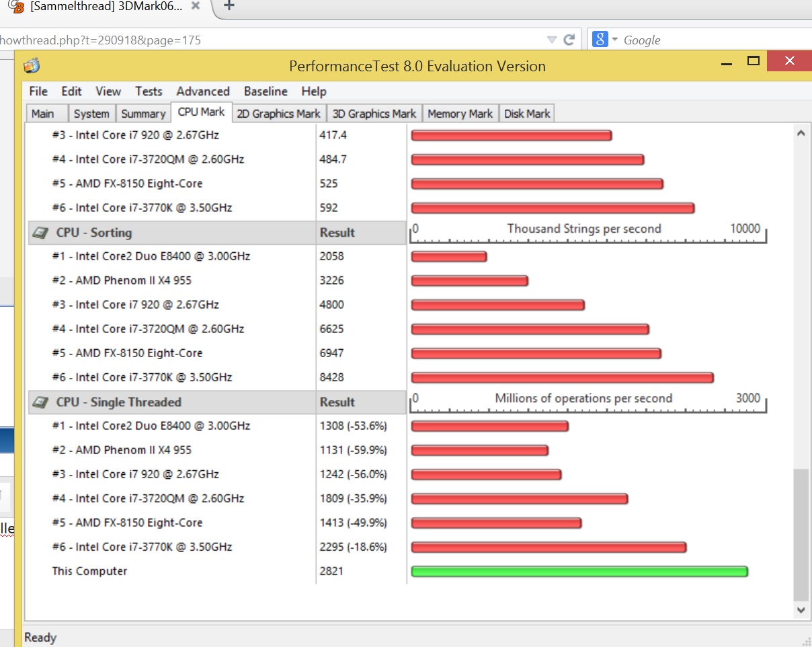Switch to the Summary tab
812x647 pixels.
tap(143, 114)
